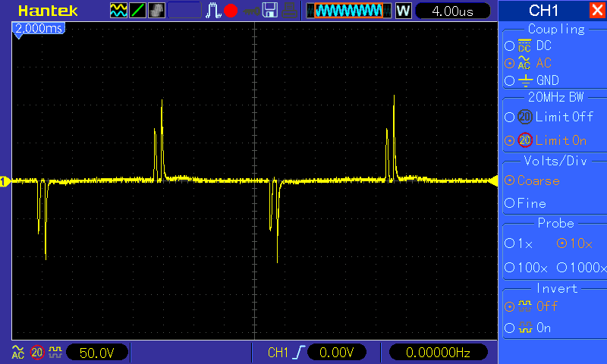
Task: Click the W window mode icon
Action: click(403, 11)
